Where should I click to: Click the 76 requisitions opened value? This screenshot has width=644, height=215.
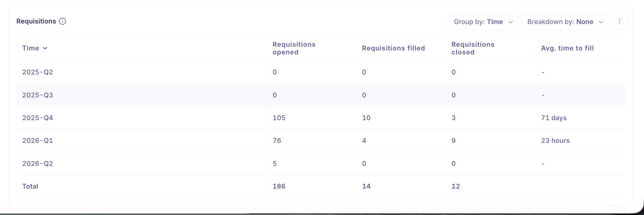(x=277, y=141)
